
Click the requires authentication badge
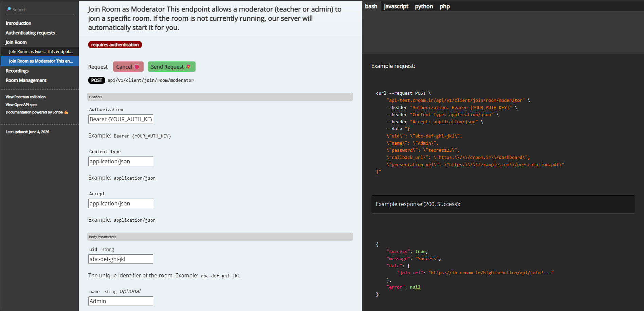coord(115,44)
